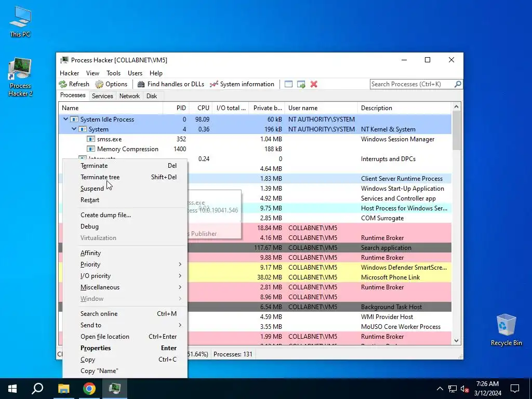532x399 pixels.
Task: Click the find window and thread icon
Action: 301,84
